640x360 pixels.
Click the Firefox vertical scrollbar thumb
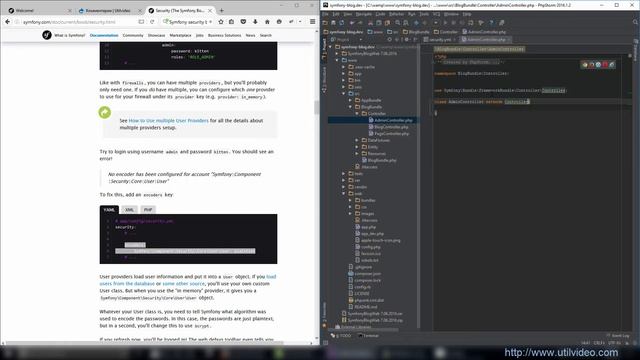316,108
